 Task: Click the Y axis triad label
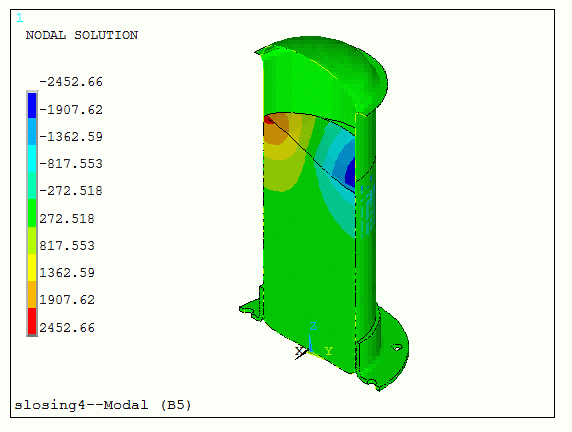pos(328,351)
